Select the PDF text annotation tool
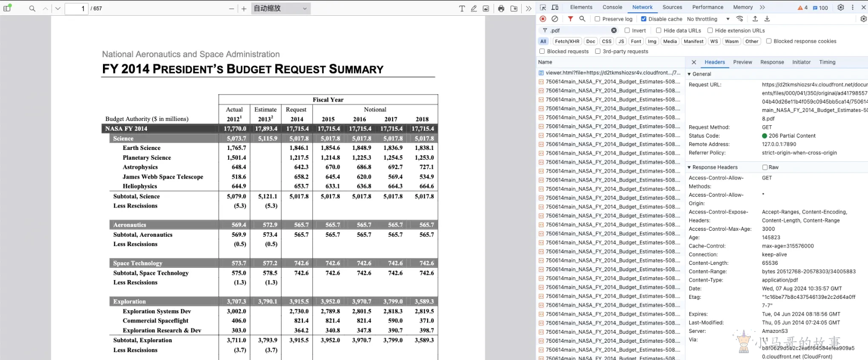Viewport: 868px width, 360px height. 462,8
